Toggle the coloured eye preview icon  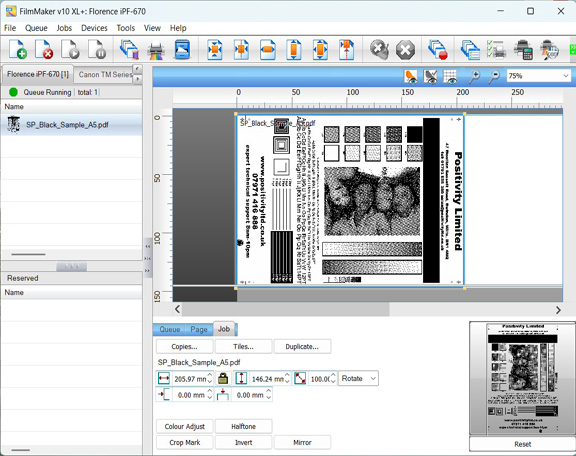(x=411, y=76)
